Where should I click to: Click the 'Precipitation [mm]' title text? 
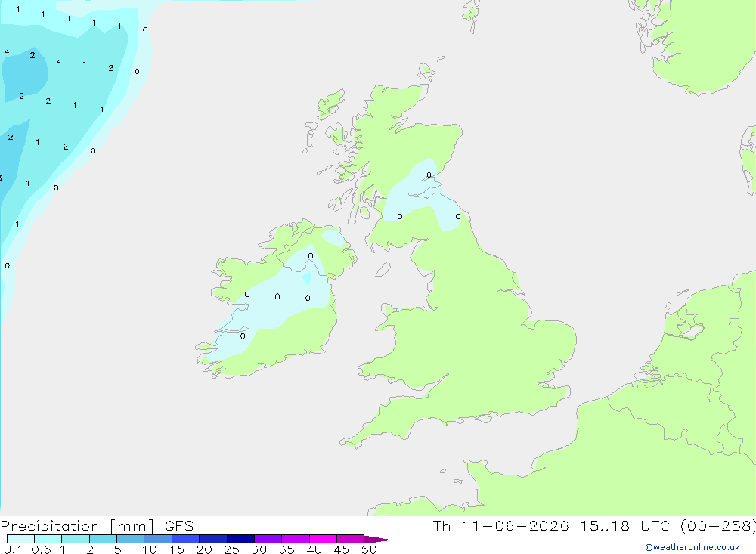(x=77, y=526)
